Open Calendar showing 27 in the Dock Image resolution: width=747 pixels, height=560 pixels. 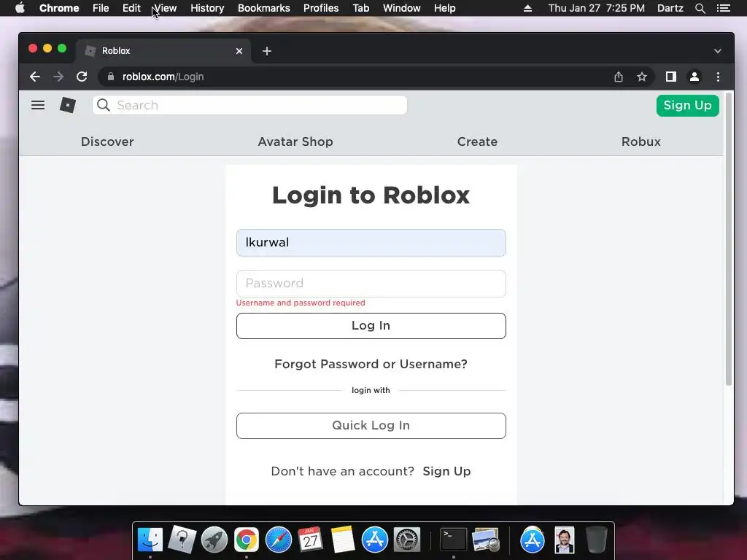310,540
